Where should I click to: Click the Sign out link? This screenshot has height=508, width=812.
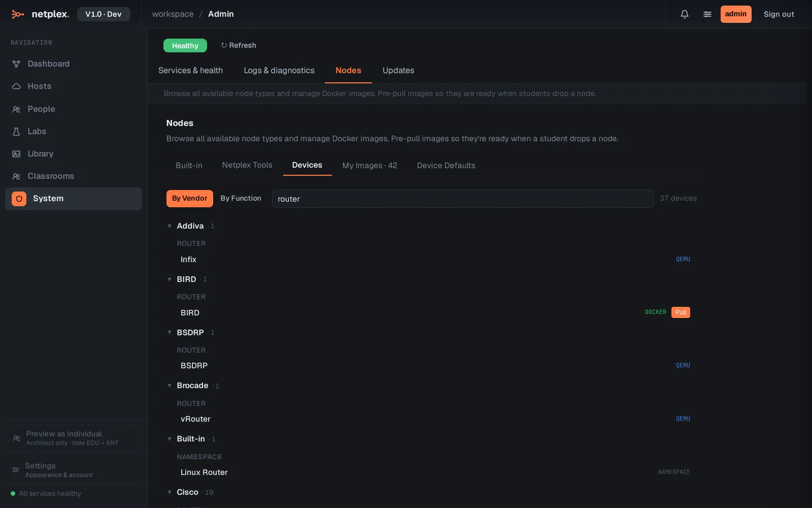(x=779, y=14)
